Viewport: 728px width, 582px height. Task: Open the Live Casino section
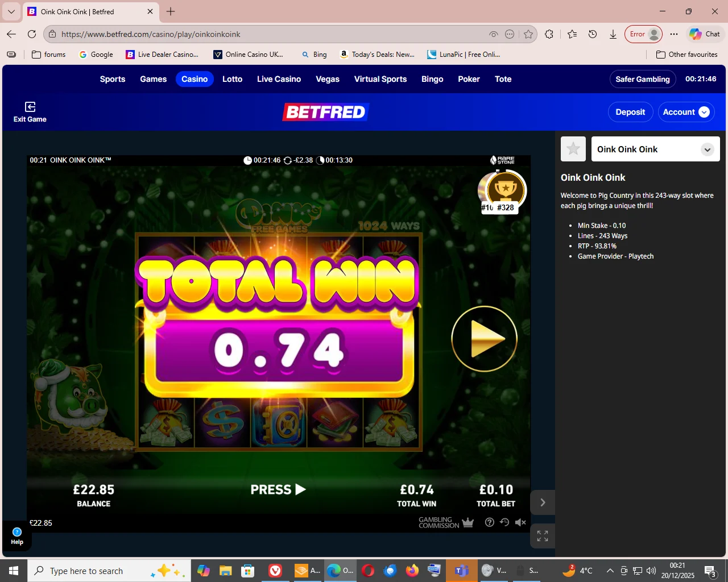coord(279,79)
